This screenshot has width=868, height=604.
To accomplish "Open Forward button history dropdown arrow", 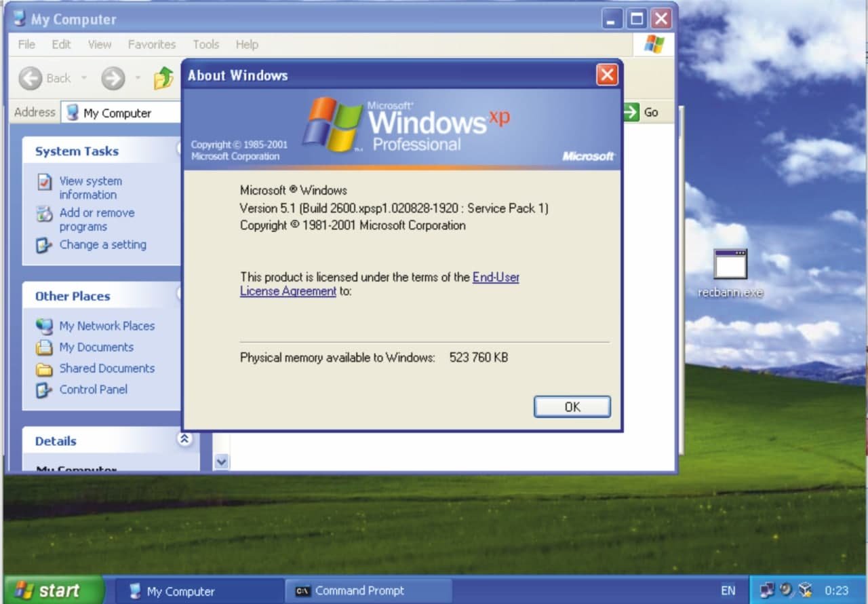I will pyautogui.click(x=137, y=78).
